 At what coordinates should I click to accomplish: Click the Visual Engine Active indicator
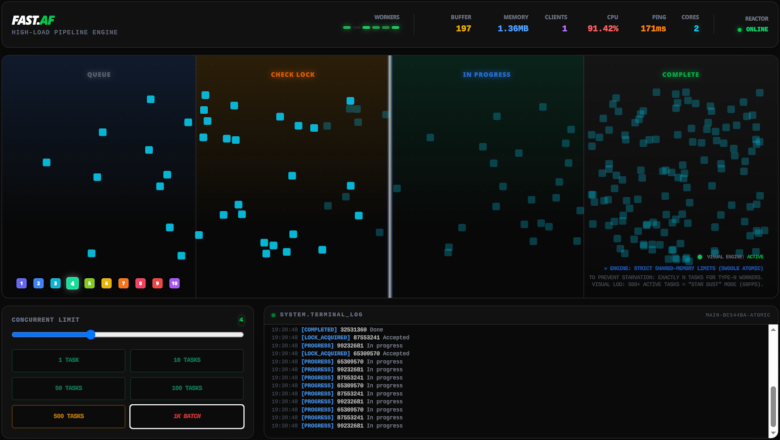click(x=727, y=257)
